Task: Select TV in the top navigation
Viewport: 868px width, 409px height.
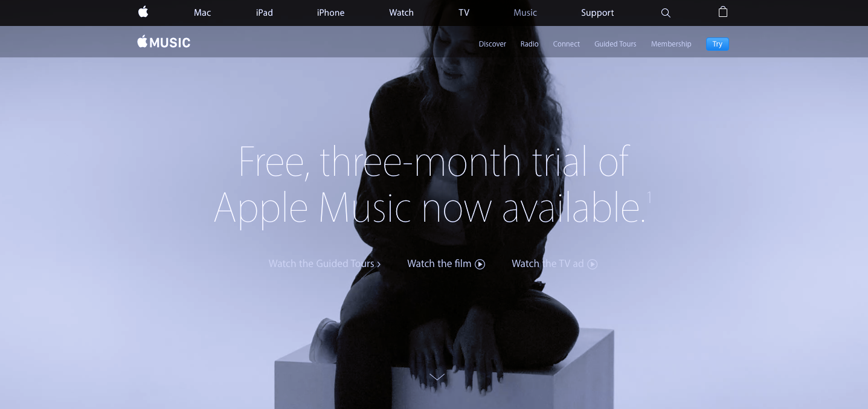Action: (464, 13)
